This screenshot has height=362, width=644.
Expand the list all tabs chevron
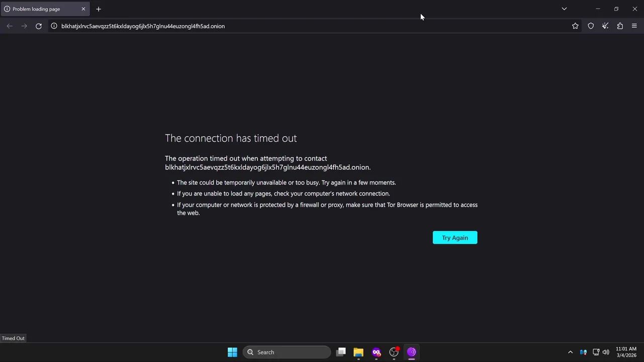point(564,9)
